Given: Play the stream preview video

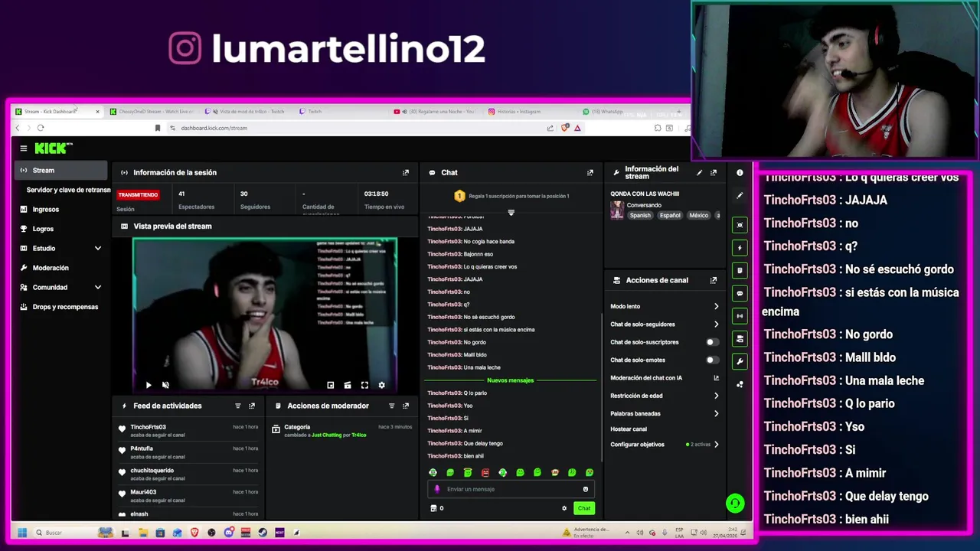Looking at the screenshot, I should (149, 385).
